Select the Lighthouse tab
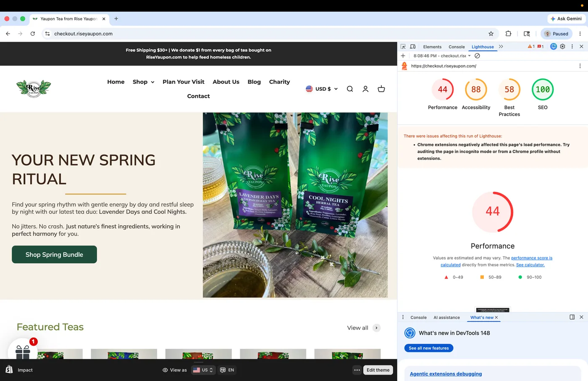Image resolution: width=588 pixels, height=381 pixels. pos(483,47)
